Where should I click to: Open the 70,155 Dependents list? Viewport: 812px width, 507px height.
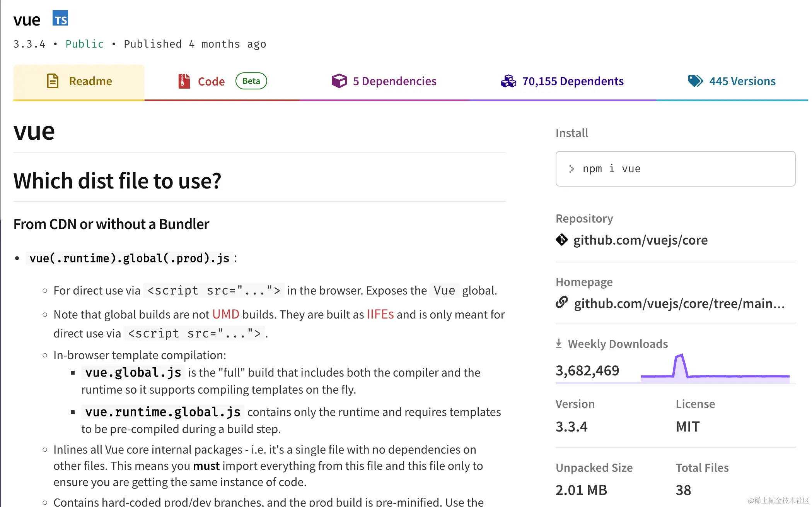point(573,81)
